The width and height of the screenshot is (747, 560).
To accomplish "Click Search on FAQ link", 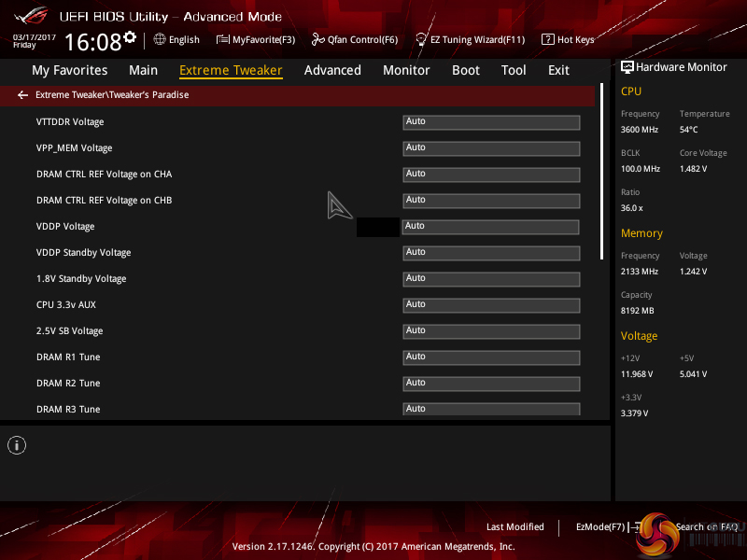I will [707, 526].
